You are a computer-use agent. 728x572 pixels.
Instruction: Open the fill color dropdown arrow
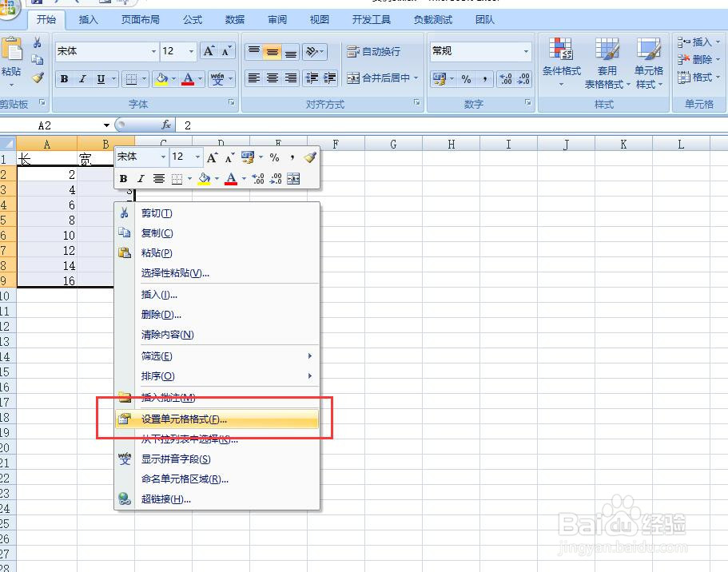173,79
